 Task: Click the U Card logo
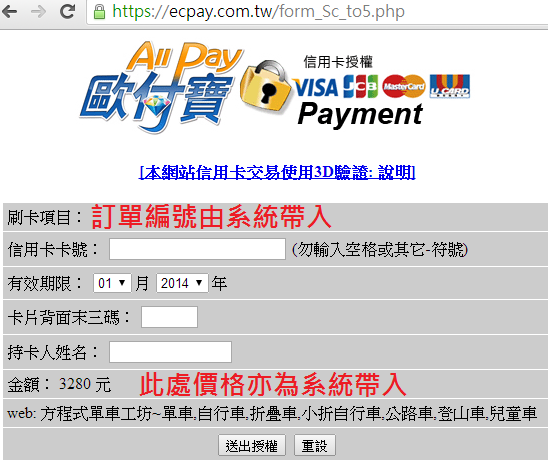(x=450, y=86)
